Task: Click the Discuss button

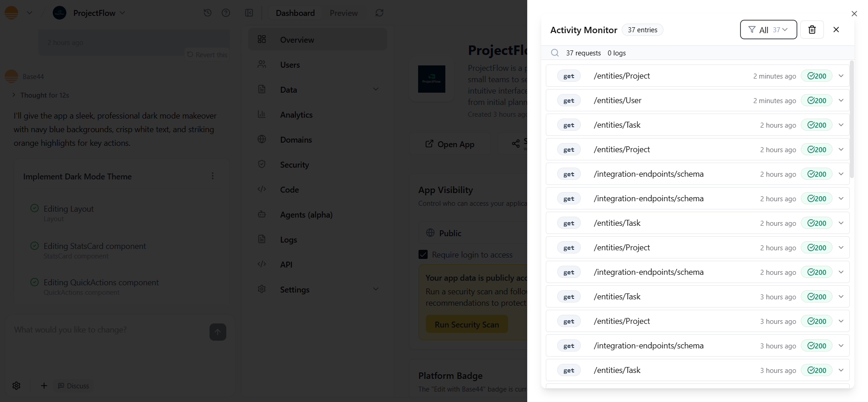Action: (x=73, y=386)
